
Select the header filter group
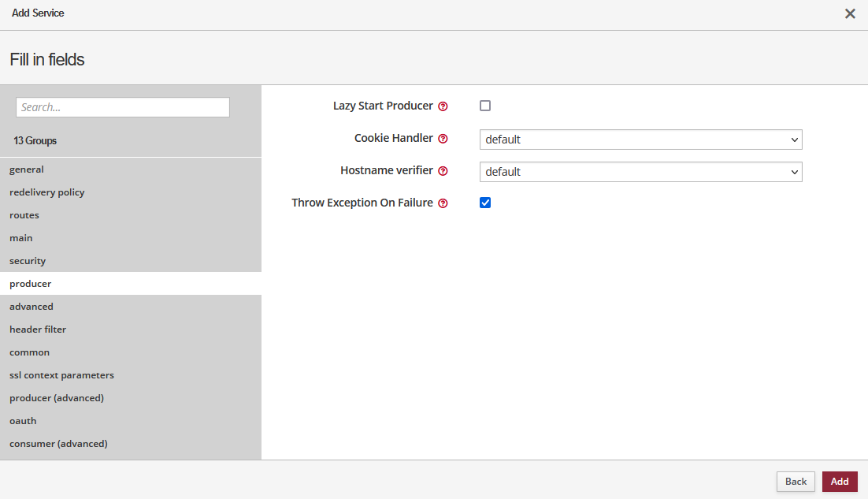[x=38, y=330]
